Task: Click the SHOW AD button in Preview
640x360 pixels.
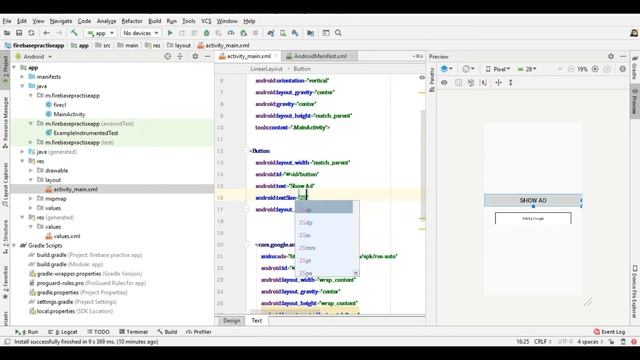Action: (x=533, y=200)
